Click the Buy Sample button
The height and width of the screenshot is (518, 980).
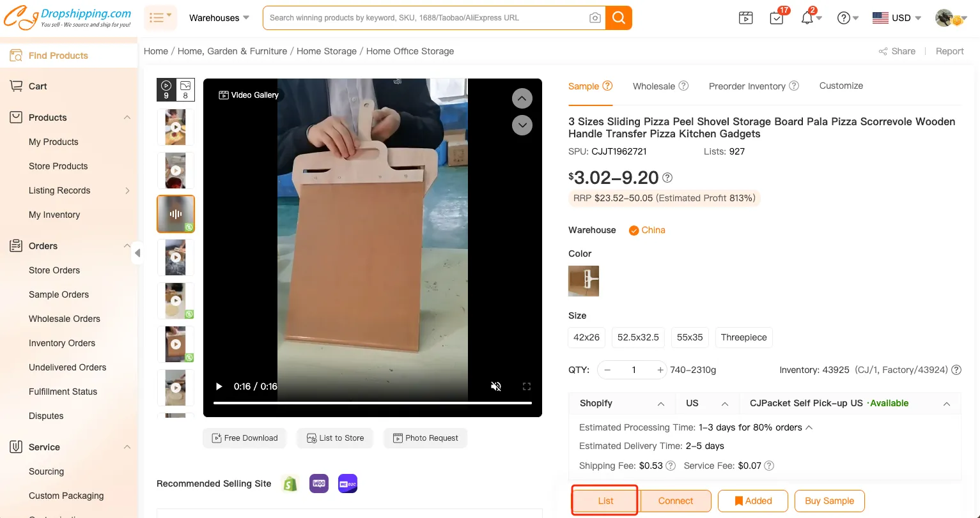pos(829,501)
